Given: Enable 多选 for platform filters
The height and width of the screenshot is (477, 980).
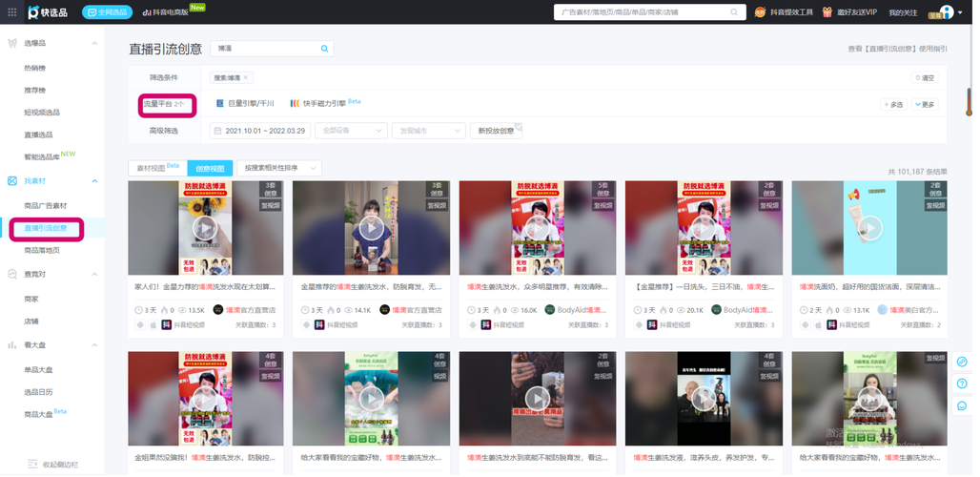Looking at the screenshot, I should (x=893, y=104).
